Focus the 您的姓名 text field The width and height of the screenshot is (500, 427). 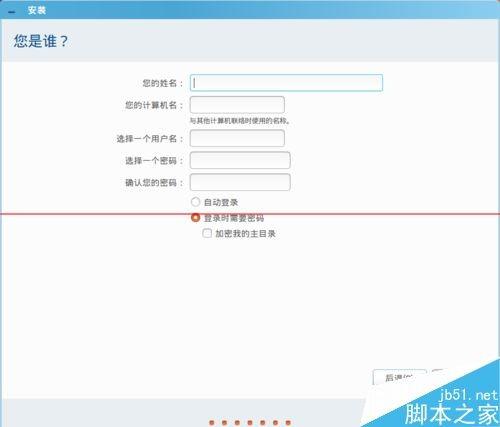coord(286,83)
